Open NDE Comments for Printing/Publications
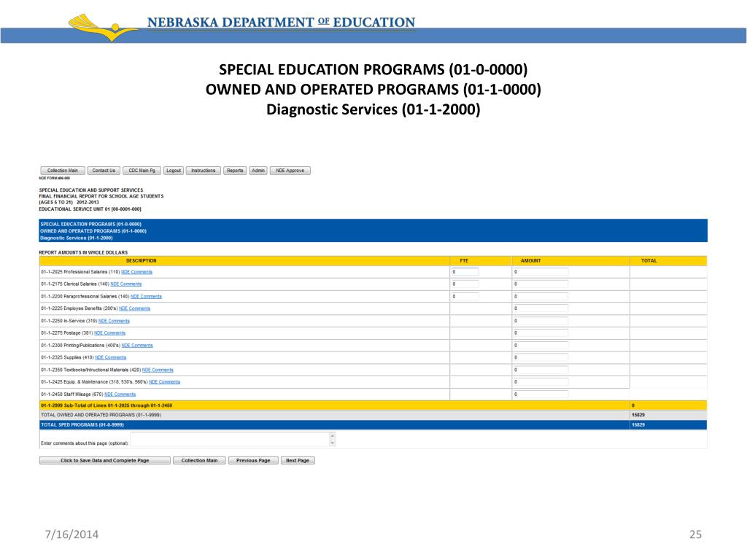The width and height of the screenshot is (747, 560). (x=137, y=345)
